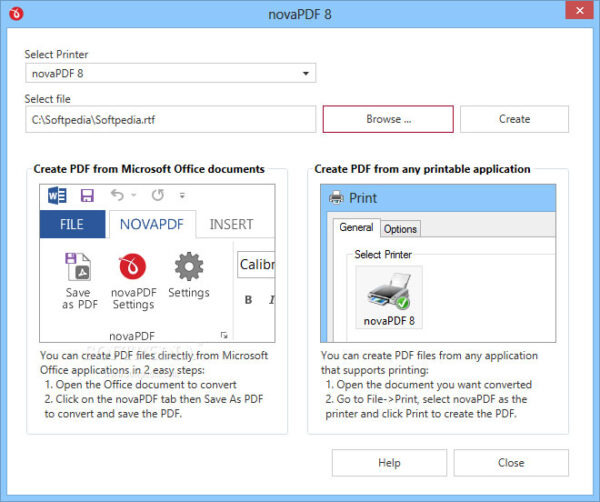Image resolution: width=600 pixels, height=502 pixels.
Task: Click the Select file path field
Action: click(170, 119)
